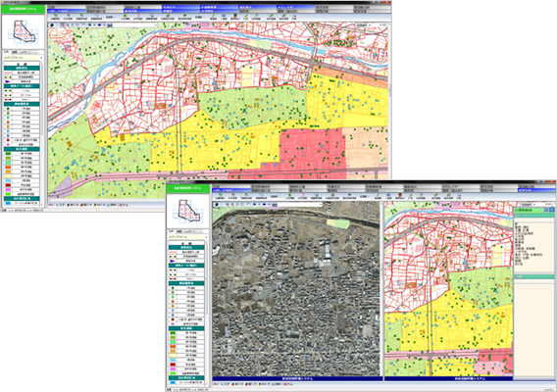
Task: Select the first tab of lower window's legend panel
Action: (x=172, y=231)
